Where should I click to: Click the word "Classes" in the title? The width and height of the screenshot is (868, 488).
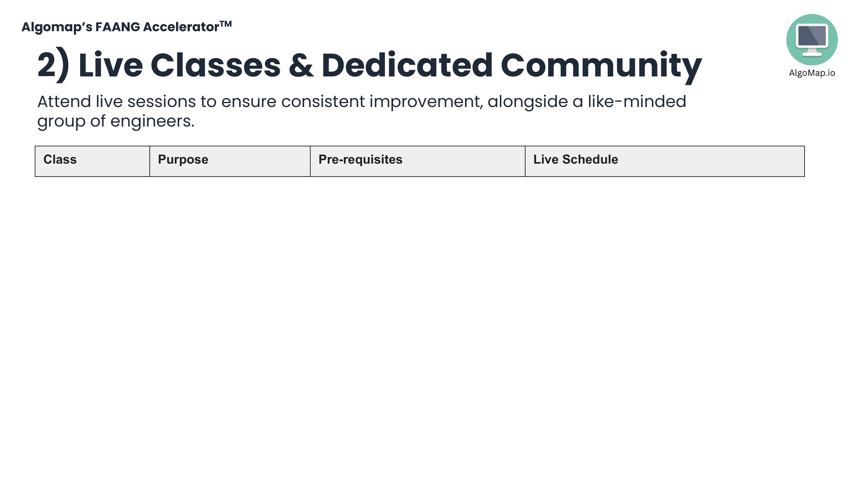[x=215, y=65]
